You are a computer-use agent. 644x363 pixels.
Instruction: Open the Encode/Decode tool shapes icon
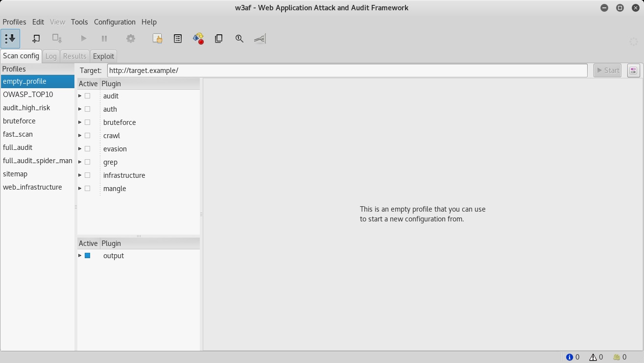click(198, 39)
